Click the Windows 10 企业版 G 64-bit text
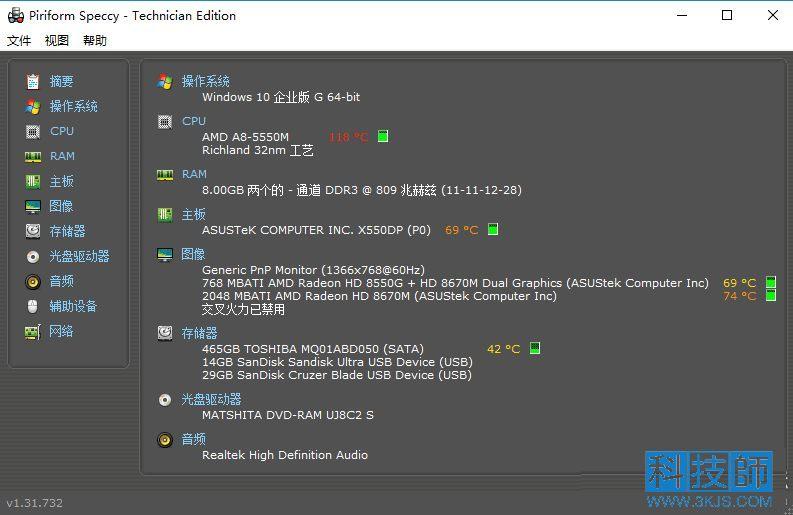Viewport: 793px width, 515px height. point(281,97)
